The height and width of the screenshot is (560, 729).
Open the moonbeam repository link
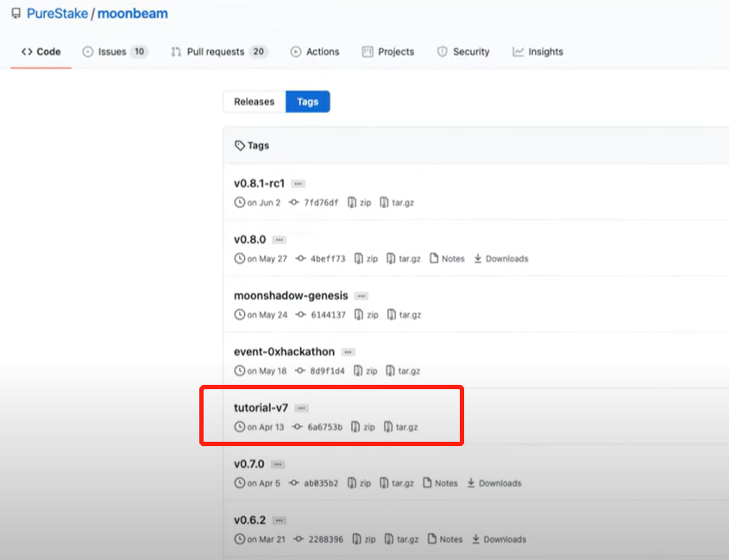[x=133, y=14]
